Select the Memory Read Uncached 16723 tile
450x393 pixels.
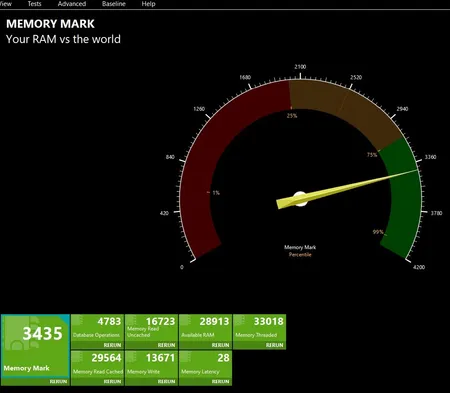pyautogui.click(x=151, y=328)
